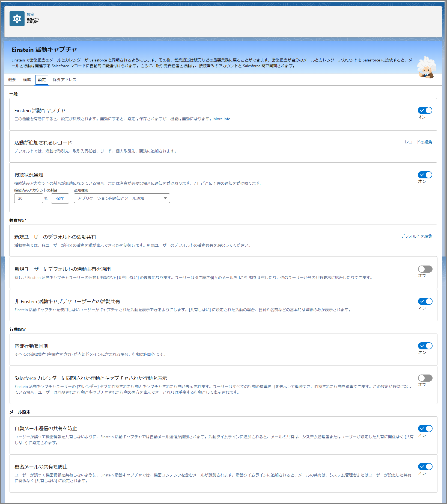Screen dimensions: 447x504
Task: Open the More Info link
Action: pyautogui.click(x=222, y=119)
